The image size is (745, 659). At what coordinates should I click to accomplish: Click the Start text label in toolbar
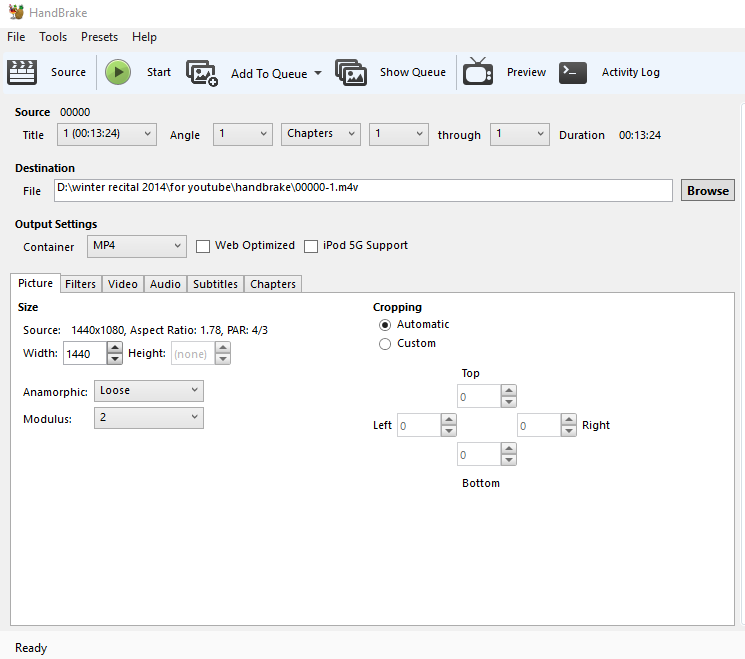pyautogui.click(x=159, y=72)
